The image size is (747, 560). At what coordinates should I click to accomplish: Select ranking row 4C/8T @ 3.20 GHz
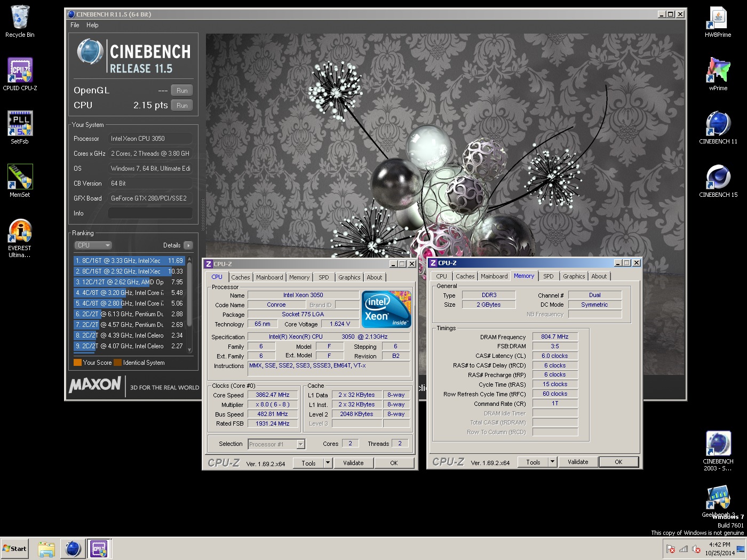click(x=129, y=293)
